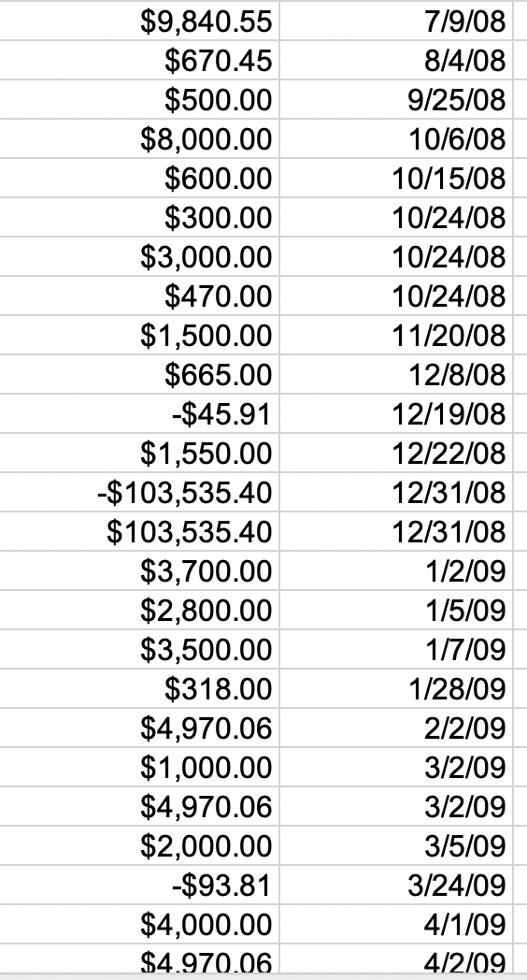Click the date cell 4/1/09
527x980 pixels.
pos(396,925)
